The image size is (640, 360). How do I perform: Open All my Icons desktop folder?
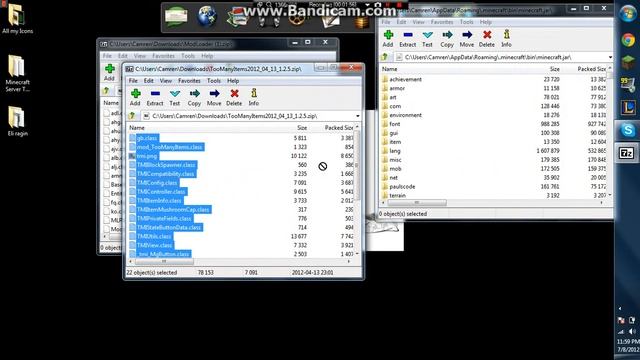pos(18,18)
